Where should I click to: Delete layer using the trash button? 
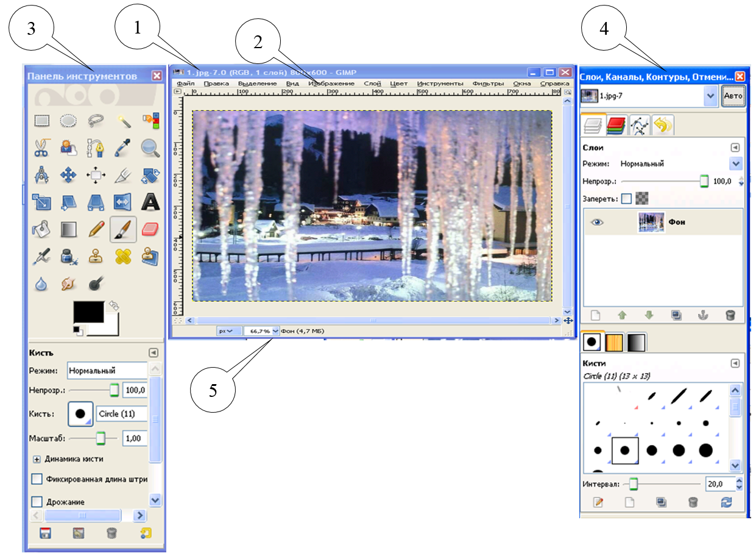pos(730,316)
